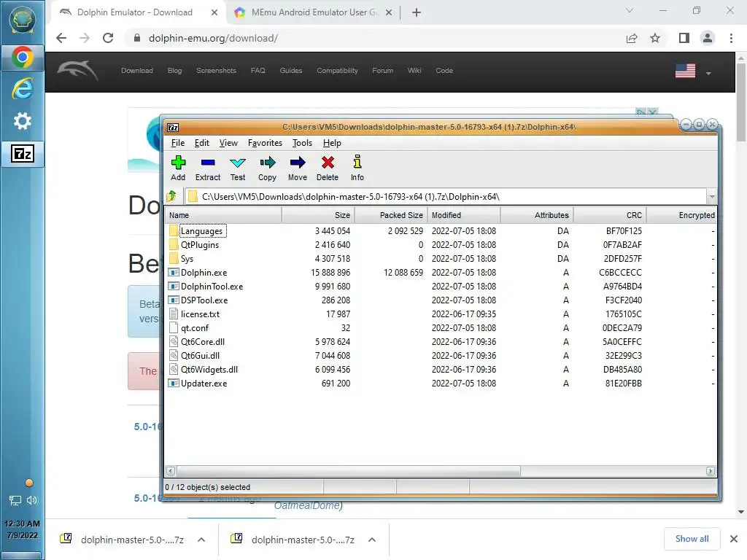This screenshot has width=747, height=560.
Task: Open the first dolphin-master 7z download
Action: pyautogui.click(x=132, y=540)
